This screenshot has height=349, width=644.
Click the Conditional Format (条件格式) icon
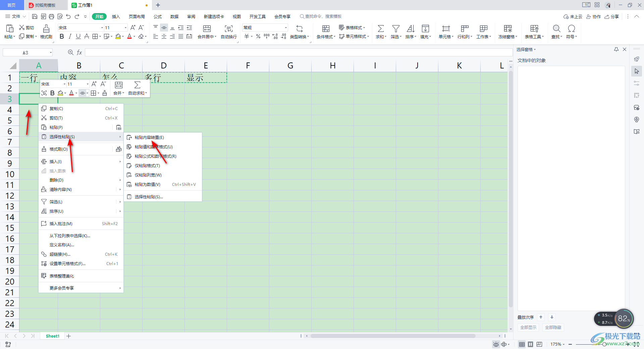(x=326, y=29)
